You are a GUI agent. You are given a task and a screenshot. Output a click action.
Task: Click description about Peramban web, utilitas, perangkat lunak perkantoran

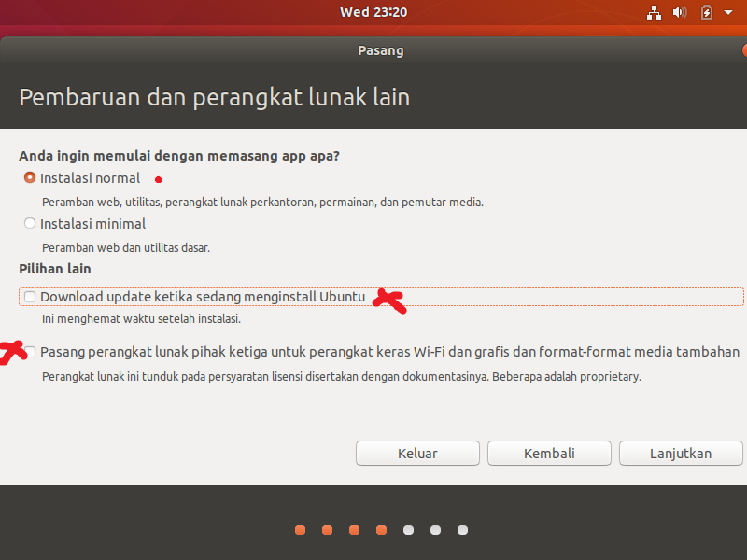point(262,202)
